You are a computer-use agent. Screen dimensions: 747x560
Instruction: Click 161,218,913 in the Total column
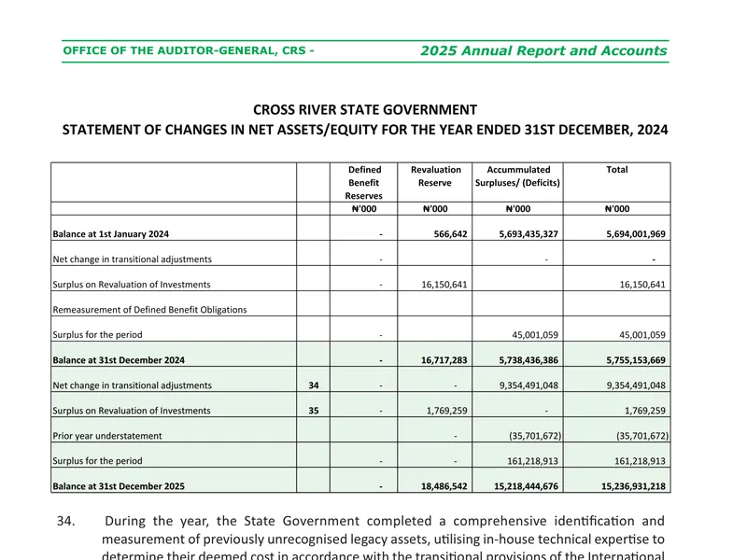click(x=640, y=461)
